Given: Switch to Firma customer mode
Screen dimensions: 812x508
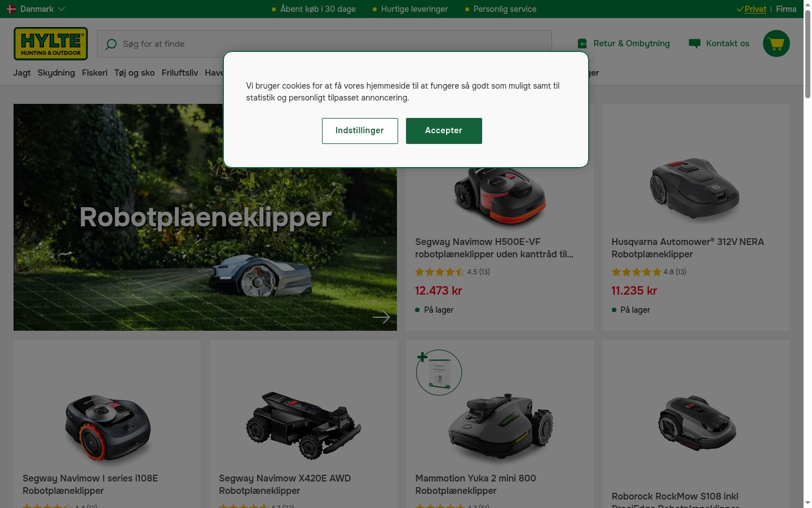Looking at the screenshot, I should 786,9.
